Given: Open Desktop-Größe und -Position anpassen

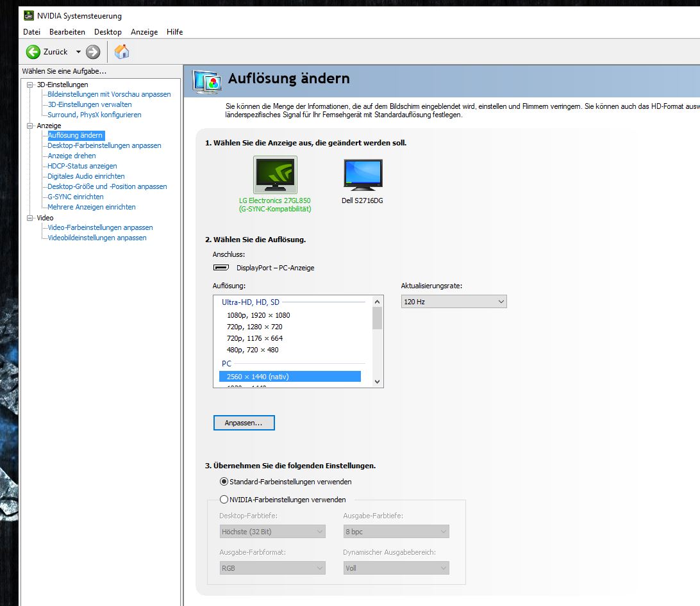Looking at the screenshot, I should pos(107,186).
